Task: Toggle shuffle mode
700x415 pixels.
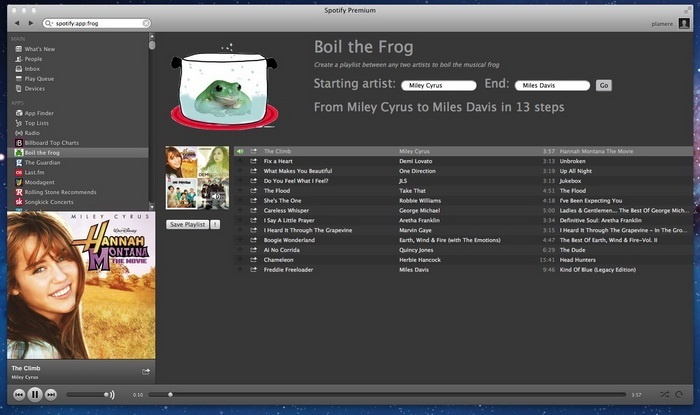Action: pyautogui.click(x=664, y=394)
